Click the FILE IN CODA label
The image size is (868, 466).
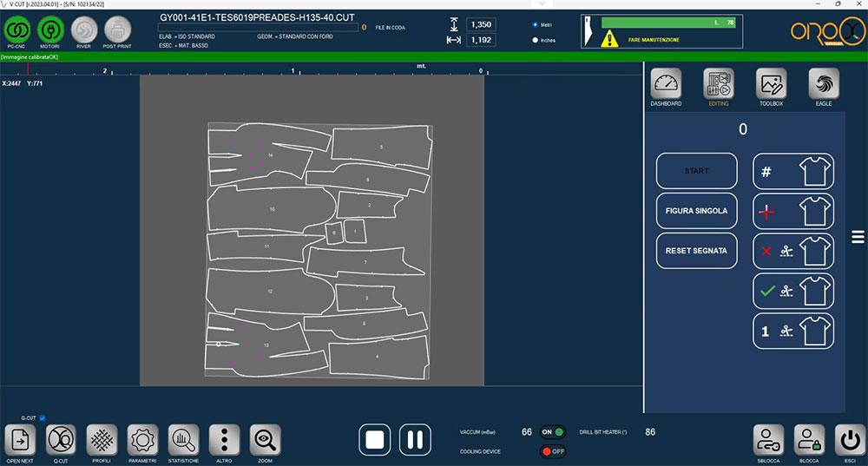coord(391,28)
